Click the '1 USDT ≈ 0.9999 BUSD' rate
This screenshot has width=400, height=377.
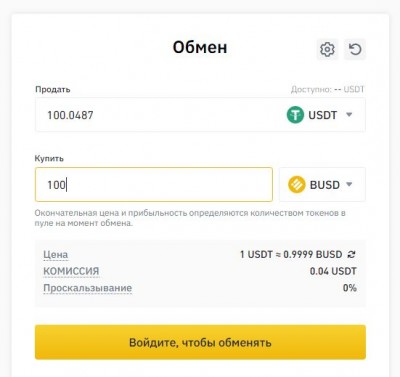tap(291, 255)
